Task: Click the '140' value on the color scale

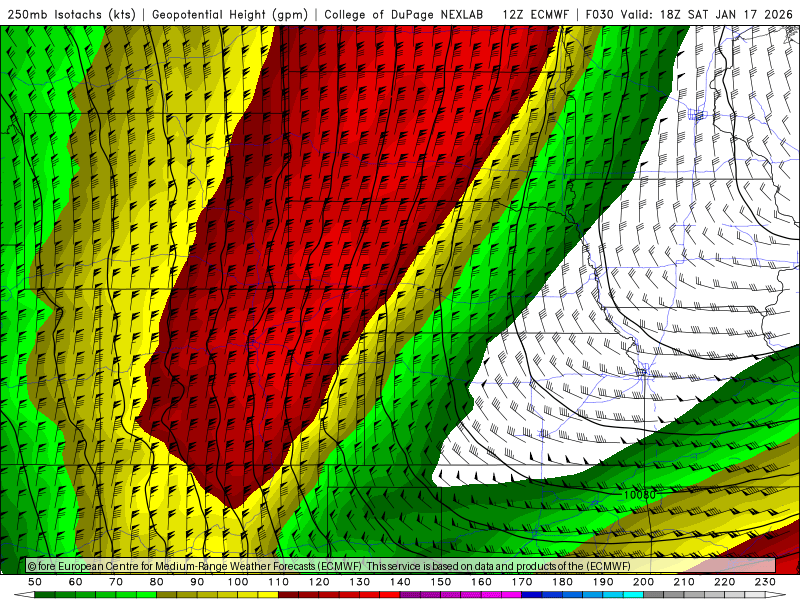Action: [x=400, y=582]
